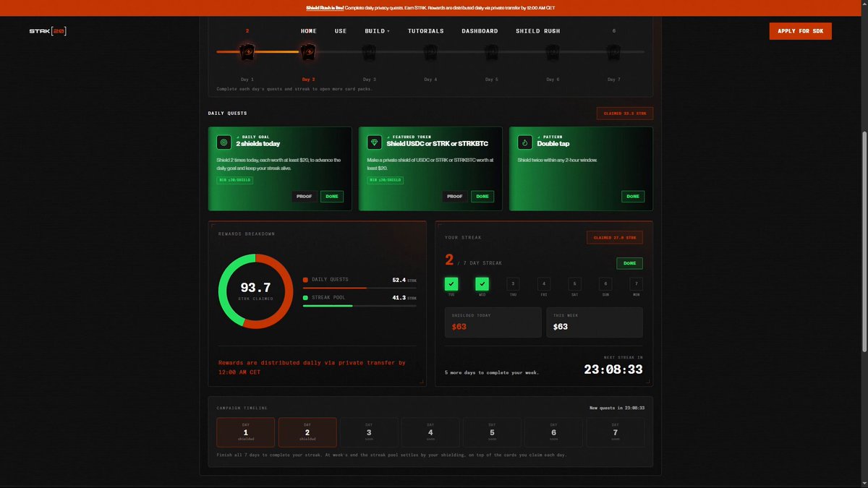
Task: Expand the BUILD dropdown menu
Action: pos(377,31)
